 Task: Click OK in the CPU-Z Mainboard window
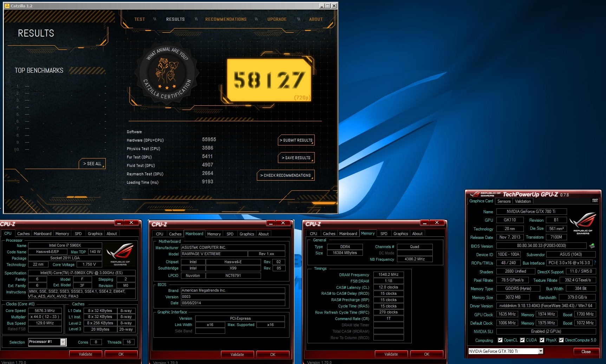(273, 355)
